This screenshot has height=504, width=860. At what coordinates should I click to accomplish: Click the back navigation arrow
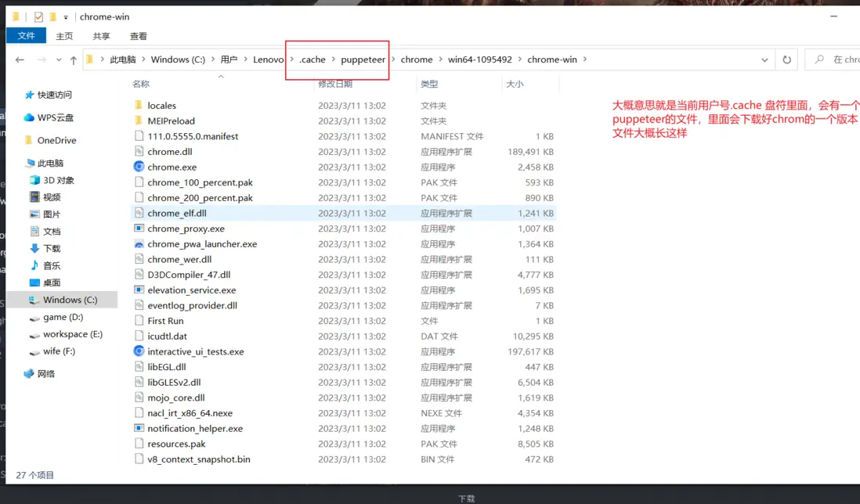tap(20, 59)
